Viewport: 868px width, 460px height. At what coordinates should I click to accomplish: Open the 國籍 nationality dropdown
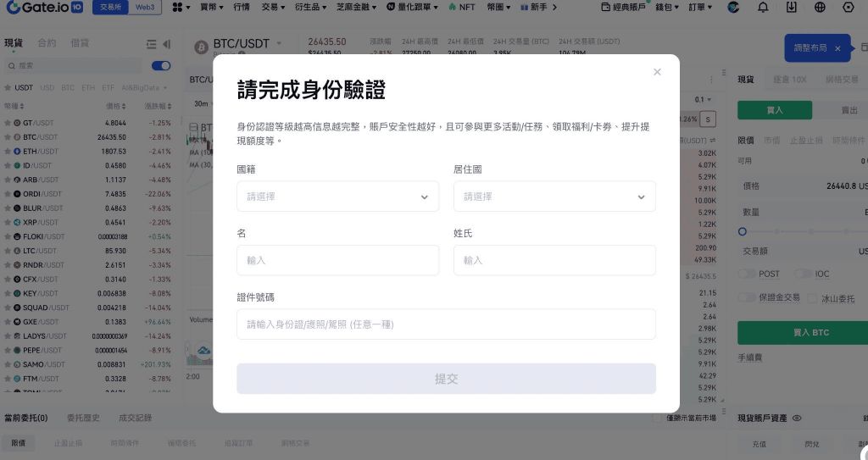point(337,197)
